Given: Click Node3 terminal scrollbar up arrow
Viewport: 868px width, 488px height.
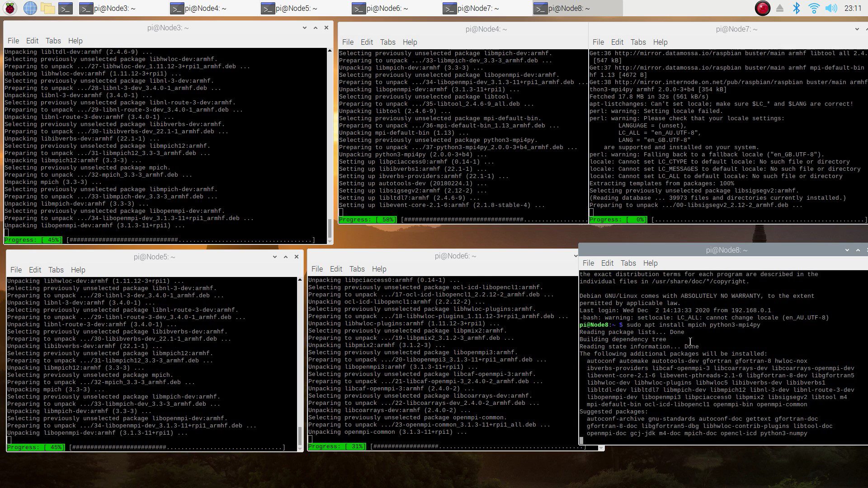Looking at the screenshot, I should click(330, 51).
